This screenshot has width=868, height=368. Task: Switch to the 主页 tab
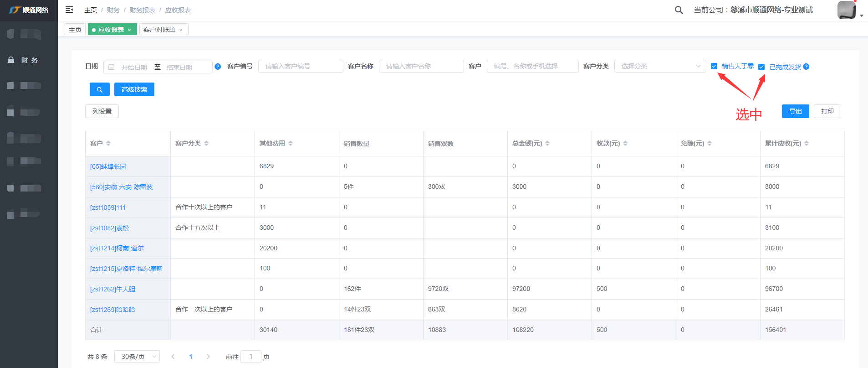click(x=75, y=30)
